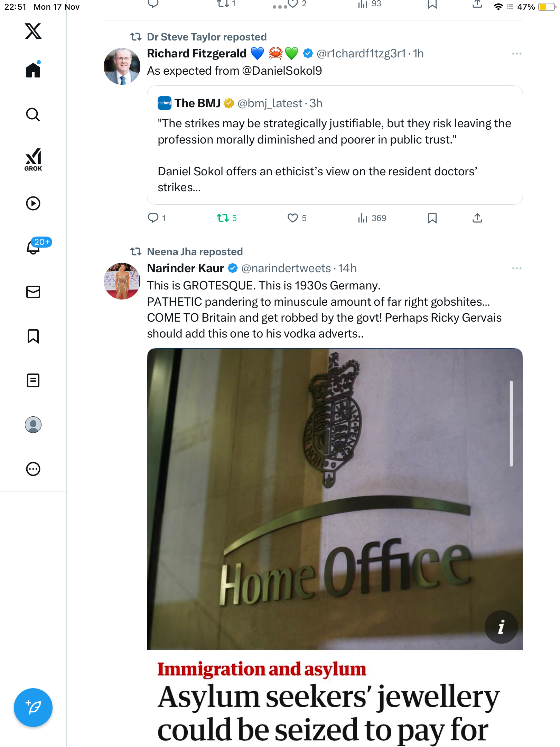The image size is (560, 747).
Task: Open more options on Richard Fitzgerald's post
Action: [x=516, y=54]
